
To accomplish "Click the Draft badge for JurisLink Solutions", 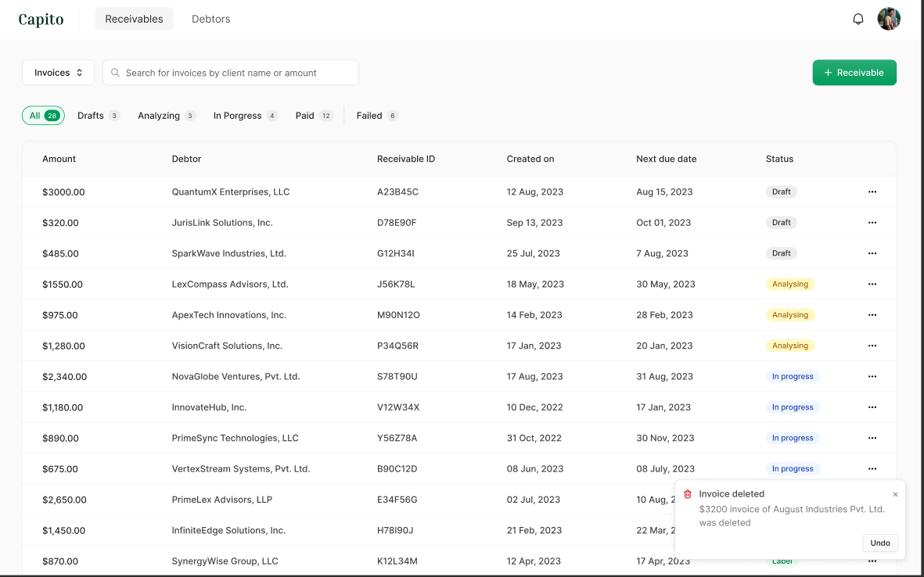I will (782, 223).
